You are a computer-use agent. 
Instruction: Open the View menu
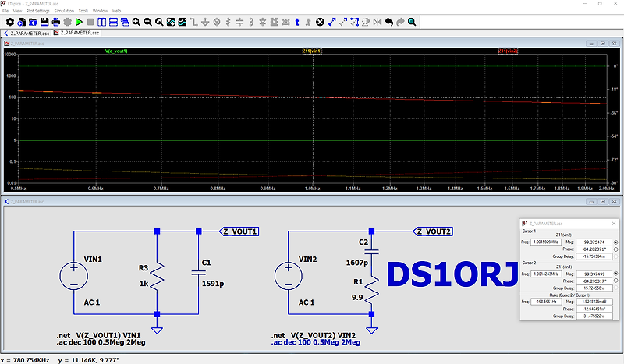coord(17,11)
